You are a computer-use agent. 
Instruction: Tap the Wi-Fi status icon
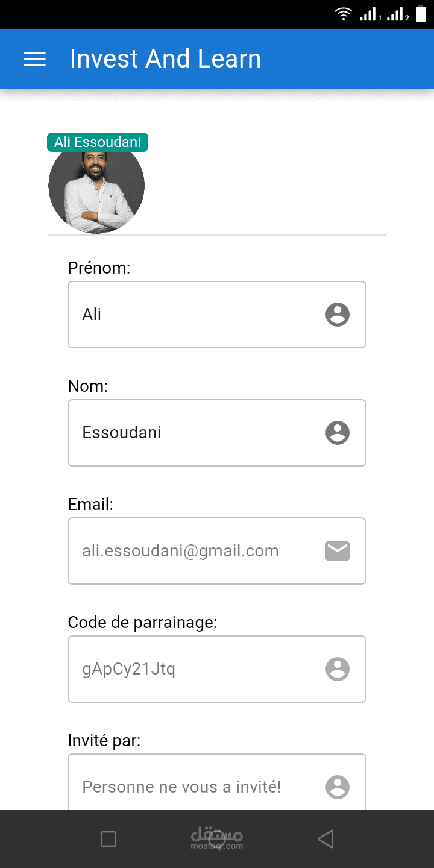click(x=344, y=14)
